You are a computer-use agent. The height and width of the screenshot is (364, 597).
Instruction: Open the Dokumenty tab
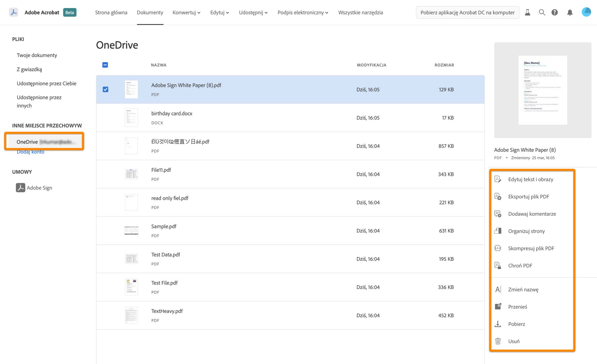[150, 12]
